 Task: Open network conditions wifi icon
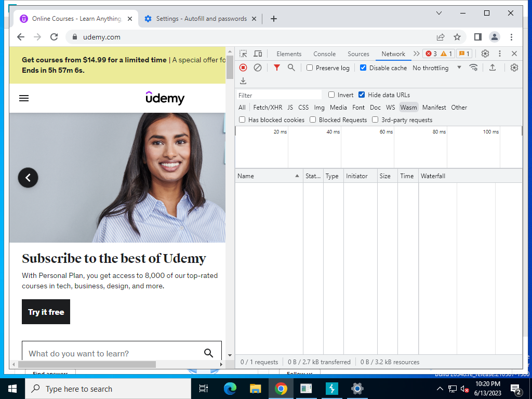coord(474,68)
